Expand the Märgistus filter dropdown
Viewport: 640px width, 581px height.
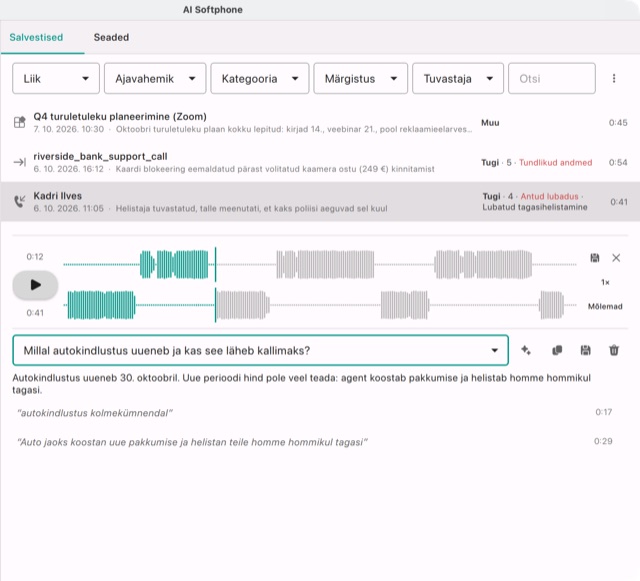360,78
